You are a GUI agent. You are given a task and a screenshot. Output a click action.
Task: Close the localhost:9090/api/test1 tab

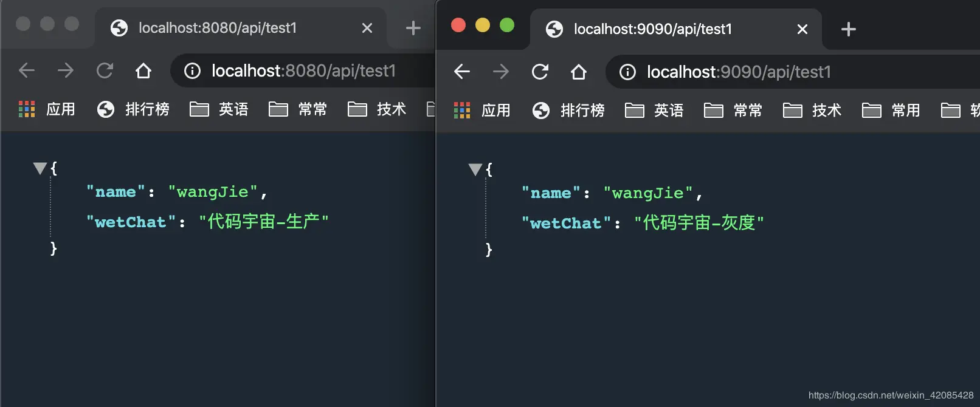click(x=802, y=29)
